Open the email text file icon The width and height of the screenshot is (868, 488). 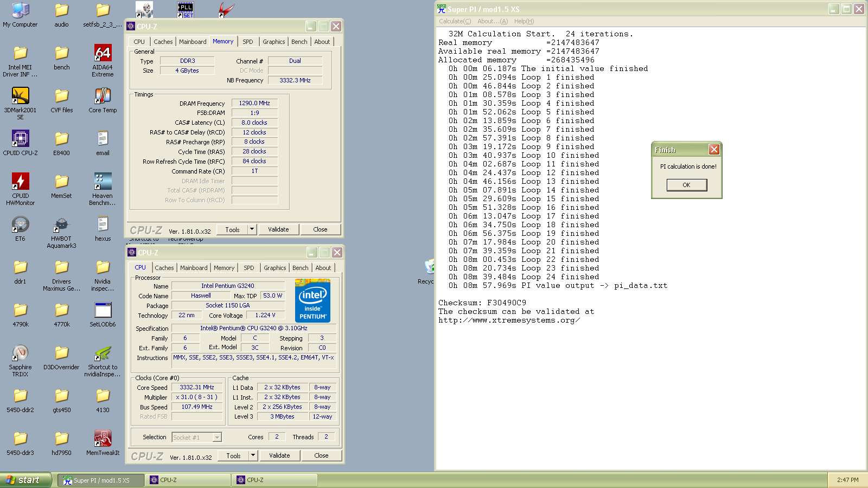(x=103, y=143)
